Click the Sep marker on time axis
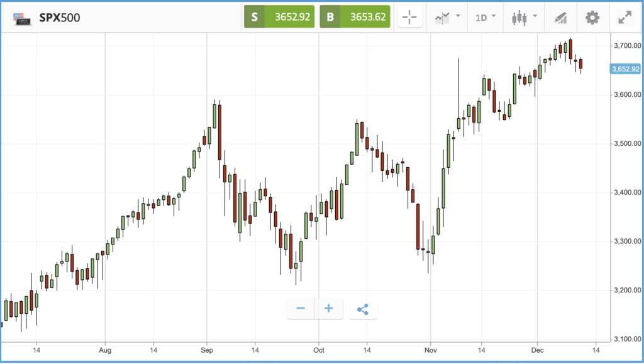 pos(206,350)
